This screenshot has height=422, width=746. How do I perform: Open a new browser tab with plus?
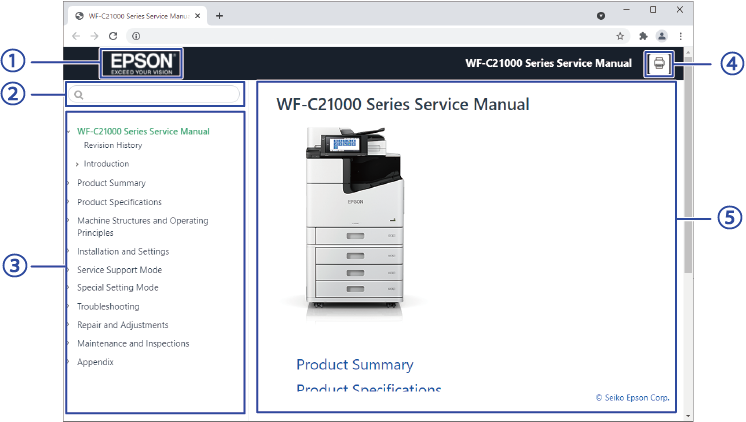[x=219, y=16]
